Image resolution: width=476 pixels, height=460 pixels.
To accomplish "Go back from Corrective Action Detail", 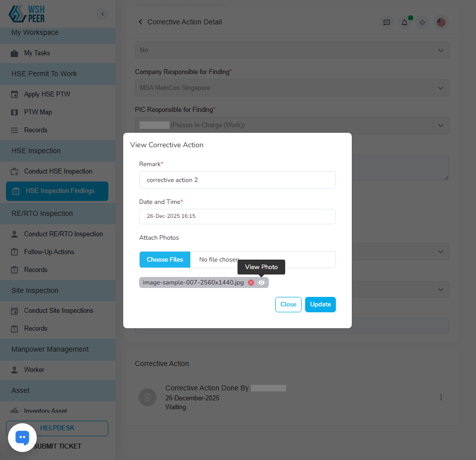I will click(x=140, y=22).
